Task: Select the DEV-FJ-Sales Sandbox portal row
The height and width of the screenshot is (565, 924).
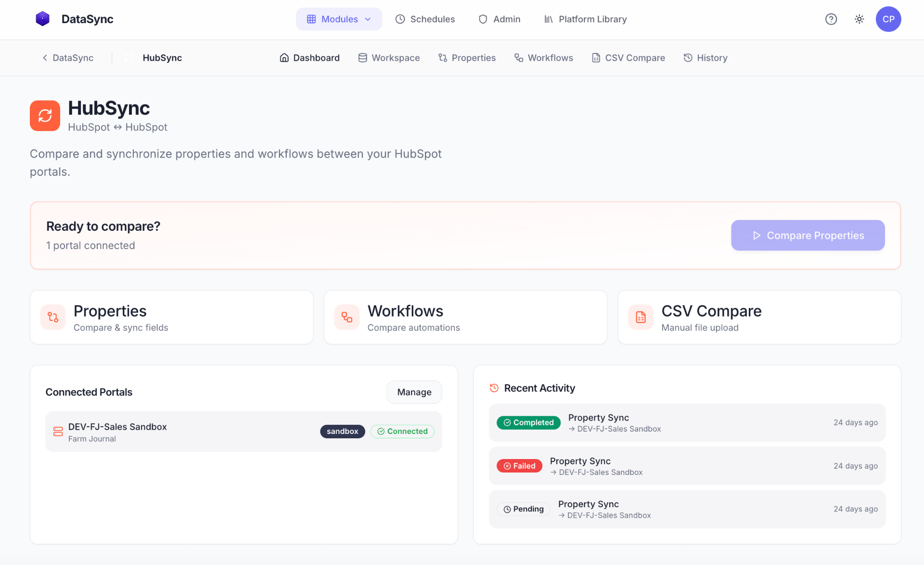Action: tap(244, 432)
